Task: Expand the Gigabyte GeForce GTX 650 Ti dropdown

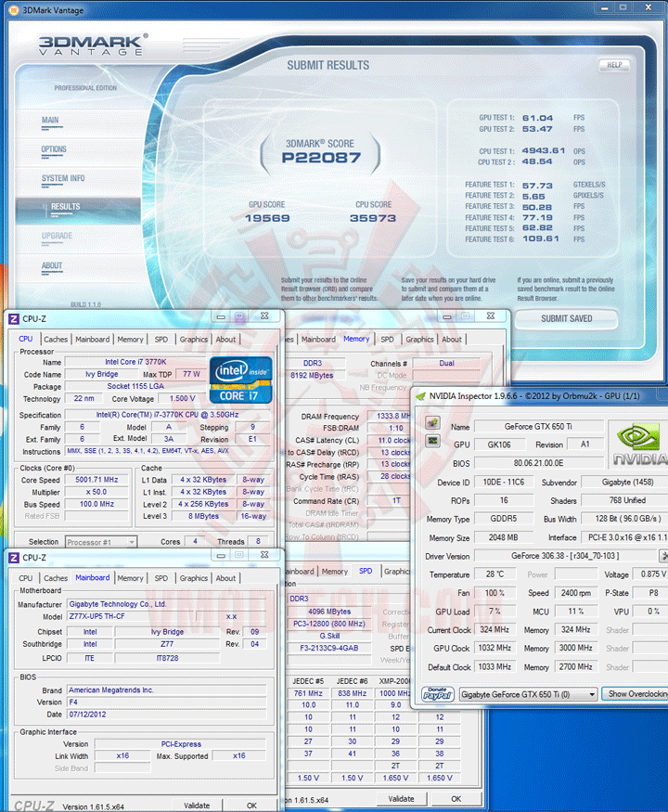Action: point(528,694)
